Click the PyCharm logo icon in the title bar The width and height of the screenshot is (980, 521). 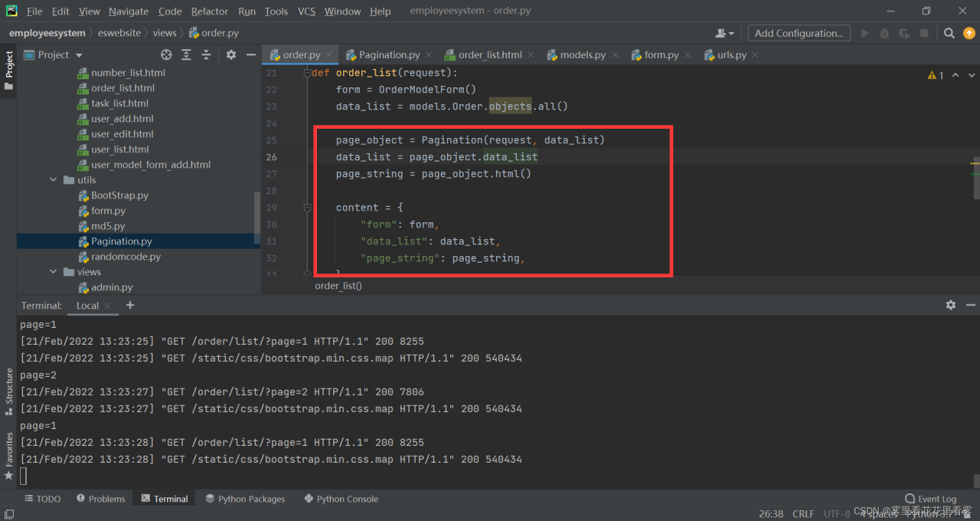coord(11,11)
